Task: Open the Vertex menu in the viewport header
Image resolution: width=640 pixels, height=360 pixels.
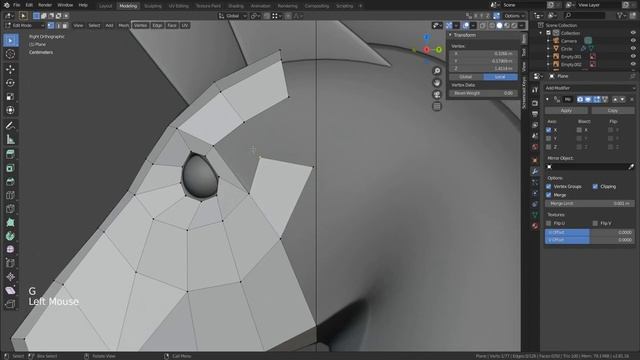Action: coord(140,25)
